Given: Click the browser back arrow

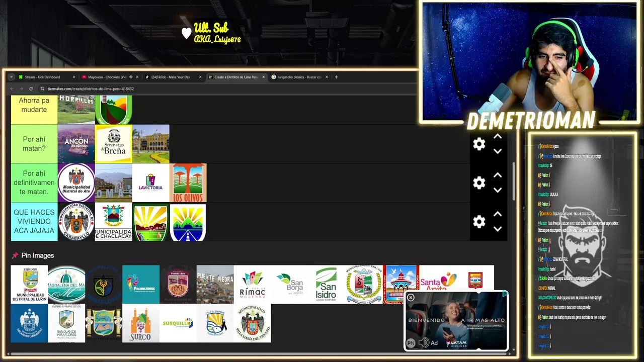Looking at the screenshot, I should click(12, 89).
